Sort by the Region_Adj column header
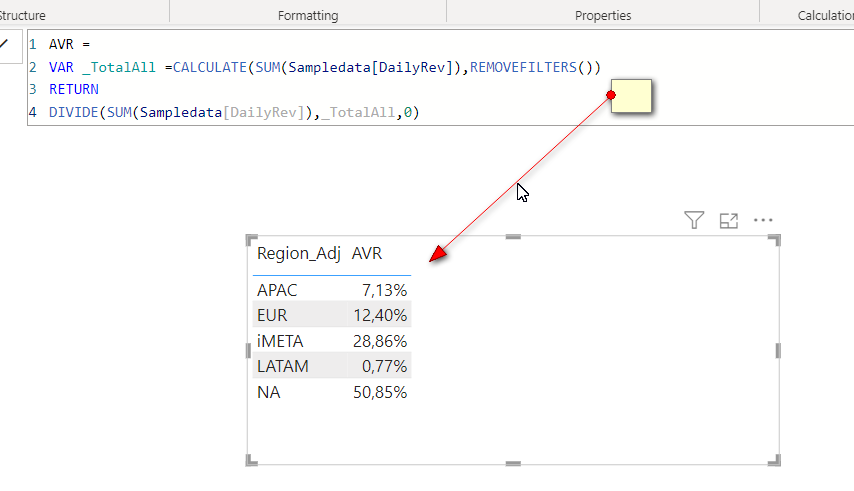Viewport: 854px width, 491px height. tap(299, 253)
